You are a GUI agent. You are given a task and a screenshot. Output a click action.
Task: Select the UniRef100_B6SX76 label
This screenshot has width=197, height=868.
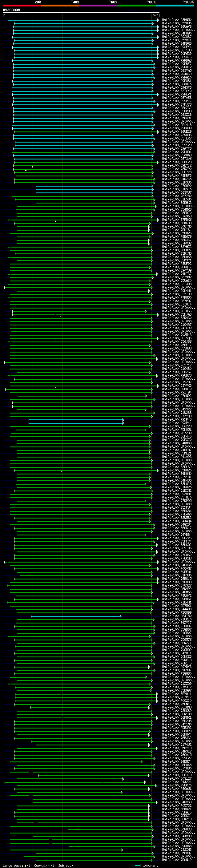177,57
